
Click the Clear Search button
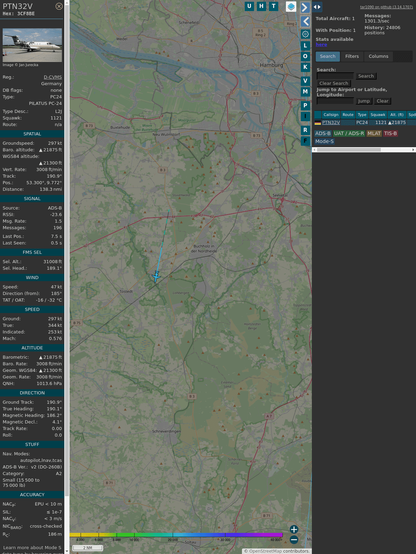(334, 83)
